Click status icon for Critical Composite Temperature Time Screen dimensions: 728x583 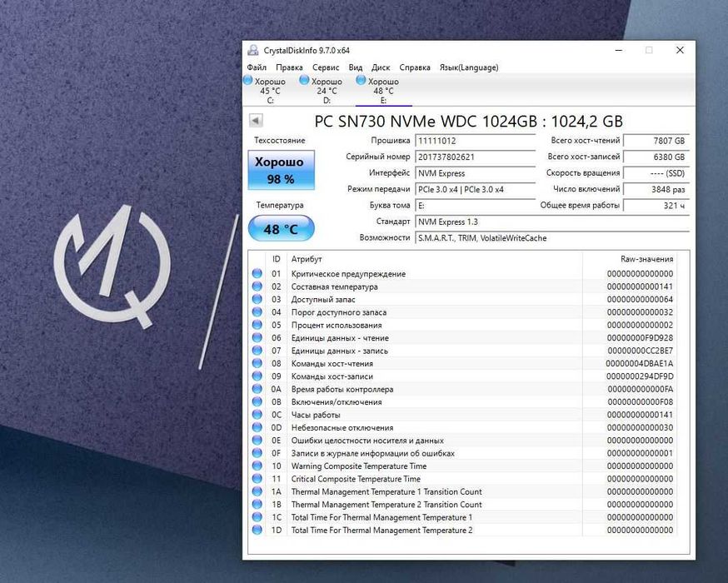[257, 479]
